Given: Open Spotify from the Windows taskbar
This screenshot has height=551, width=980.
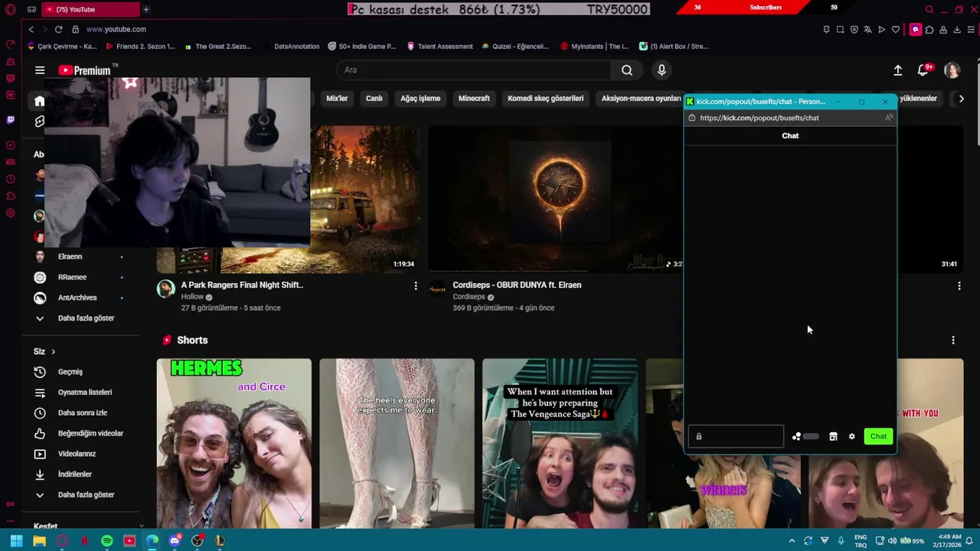Looking at the screenshot, I should point(106,540).
